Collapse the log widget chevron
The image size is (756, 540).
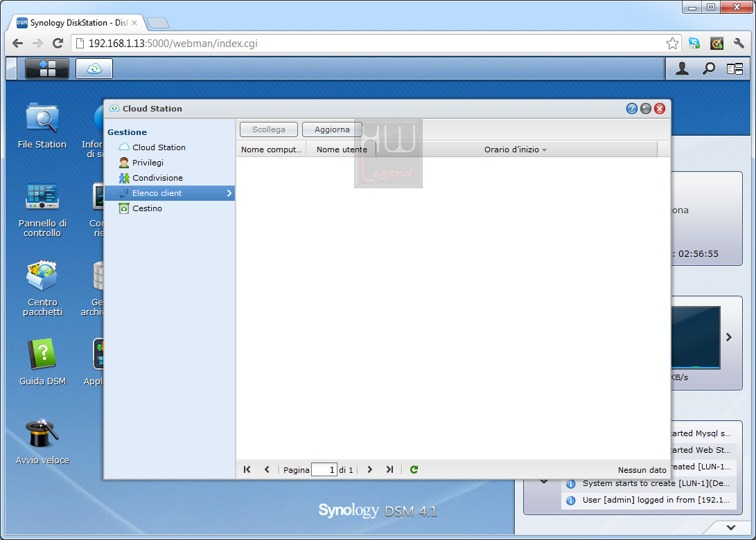pos(544,481)
